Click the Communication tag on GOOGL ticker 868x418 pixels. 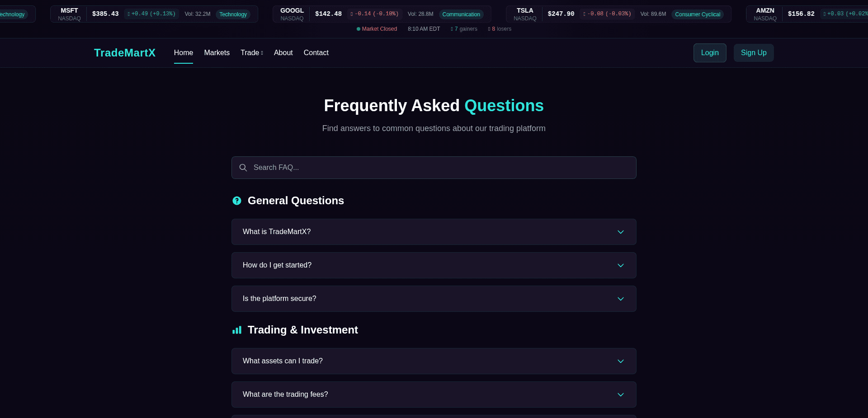461,14
